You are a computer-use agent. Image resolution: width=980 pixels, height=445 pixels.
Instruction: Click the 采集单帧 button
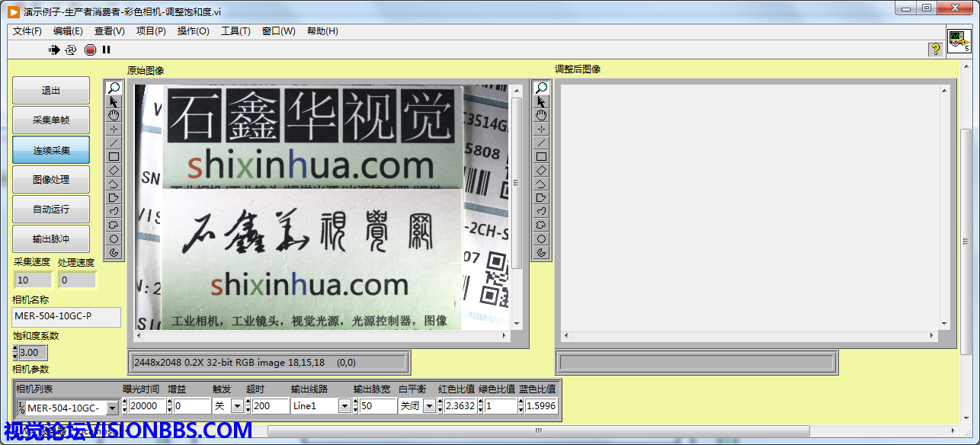[x=51, y=120]
